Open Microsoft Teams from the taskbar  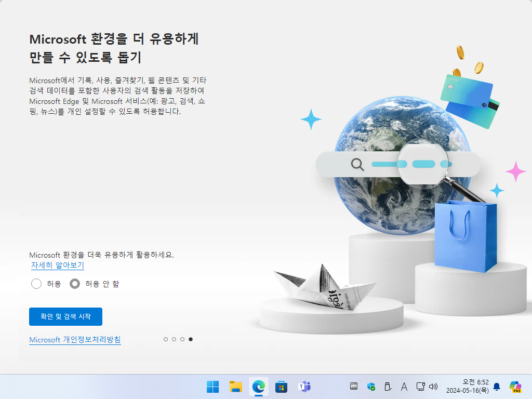[304, 387]
